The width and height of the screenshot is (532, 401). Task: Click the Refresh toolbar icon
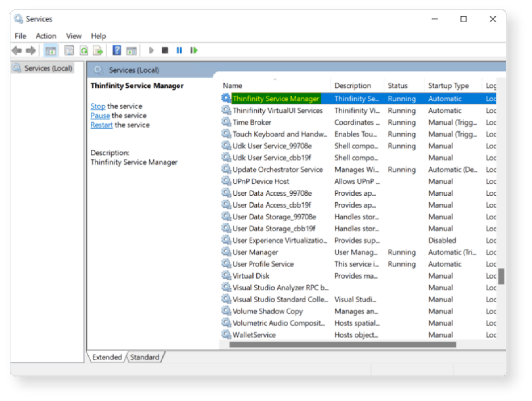tap(84, 51)
